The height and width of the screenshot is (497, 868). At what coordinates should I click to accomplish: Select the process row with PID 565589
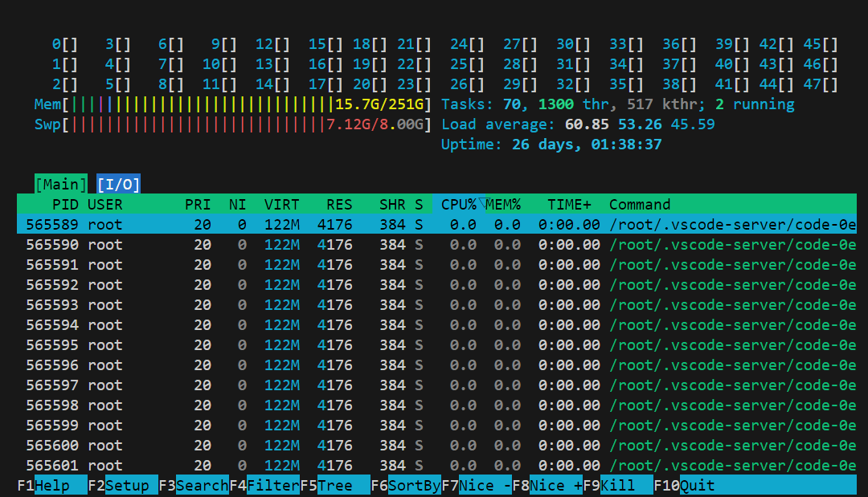pyautogui.click(x=436, y=225)
